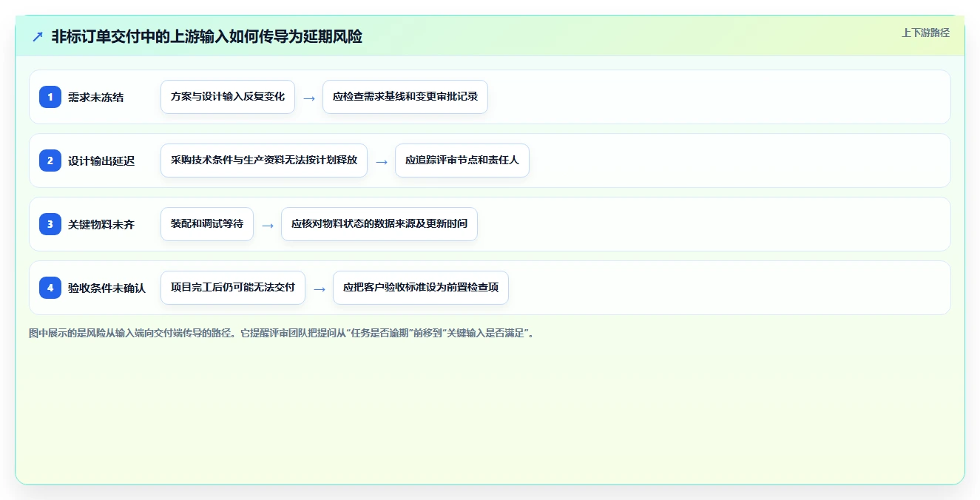Click the diagonal arrow icon beside the title
980x500 pixels.
(x=38, y=36)
